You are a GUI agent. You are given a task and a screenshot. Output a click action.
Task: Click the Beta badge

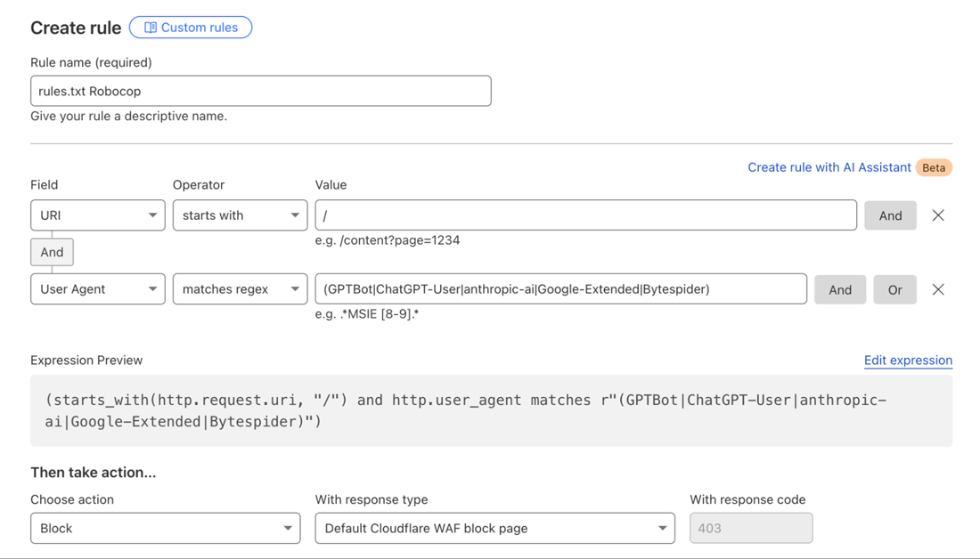[933, 167]
